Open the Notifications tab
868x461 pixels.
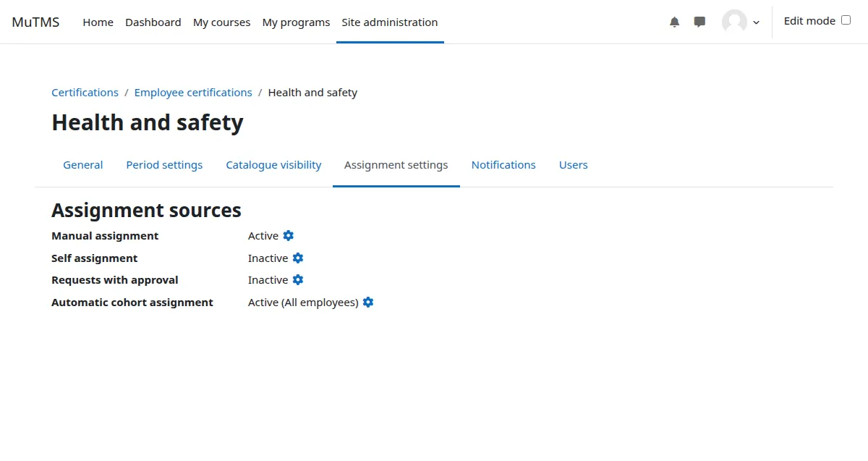pos(503,164)
